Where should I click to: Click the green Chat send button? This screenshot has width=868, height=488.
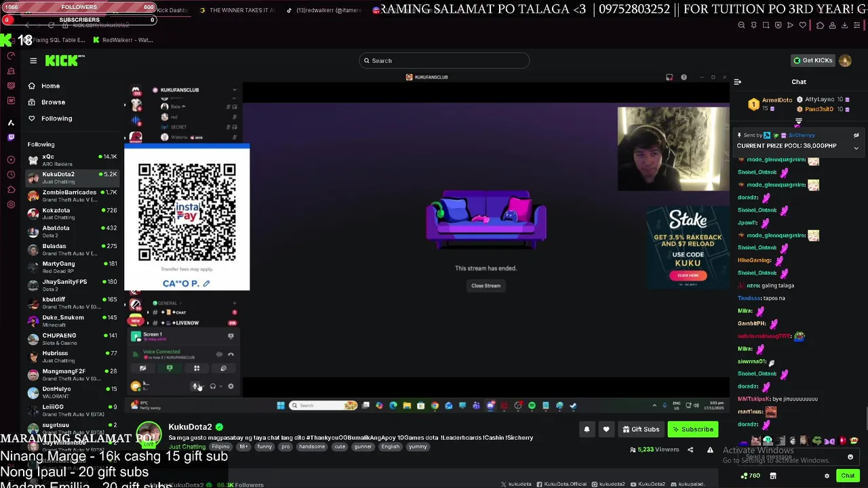(848, 476)
